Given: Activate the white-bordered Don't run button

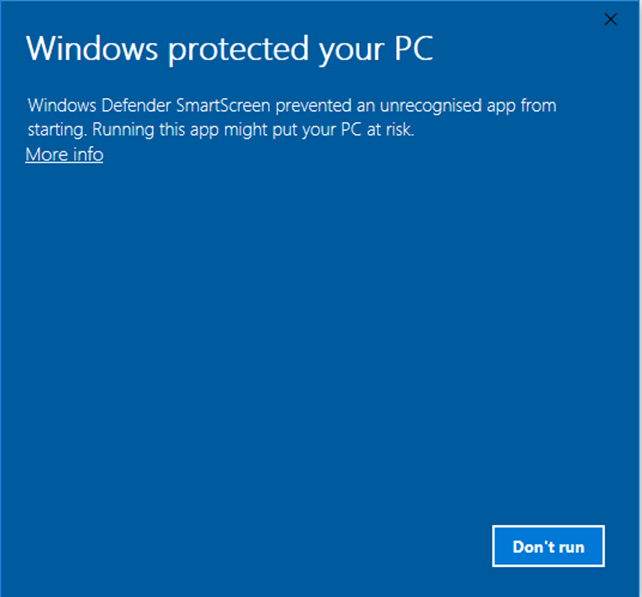Looking at the screenshot, I should tap(548, 546).
